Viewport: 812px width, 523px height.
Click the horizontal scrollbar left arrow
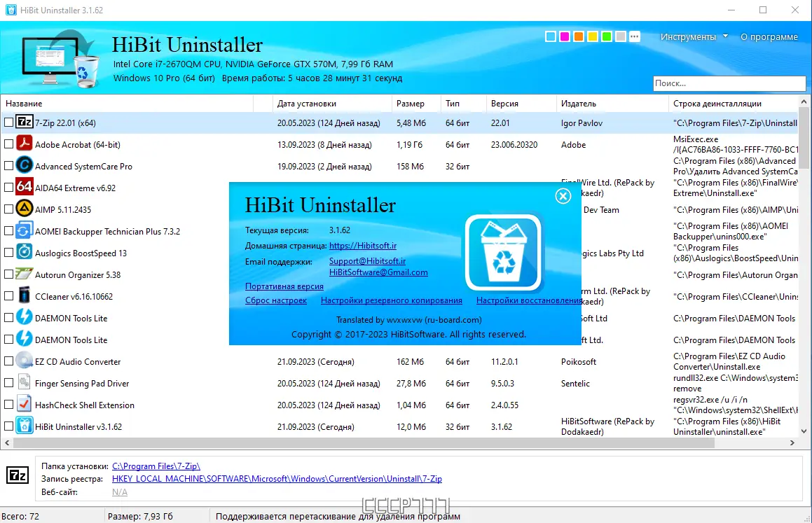tap(7, 442)
